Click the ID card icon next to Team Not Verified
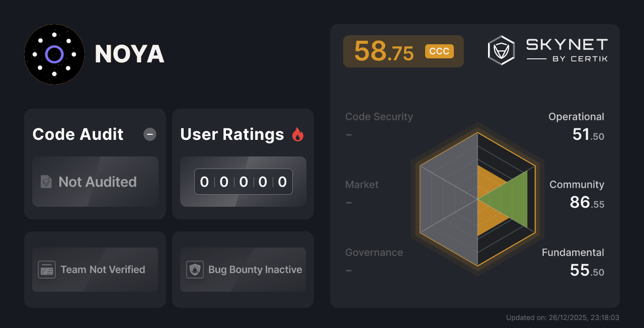Image resolution: width=644 pixels, height=328 pixels. (47, 270)
